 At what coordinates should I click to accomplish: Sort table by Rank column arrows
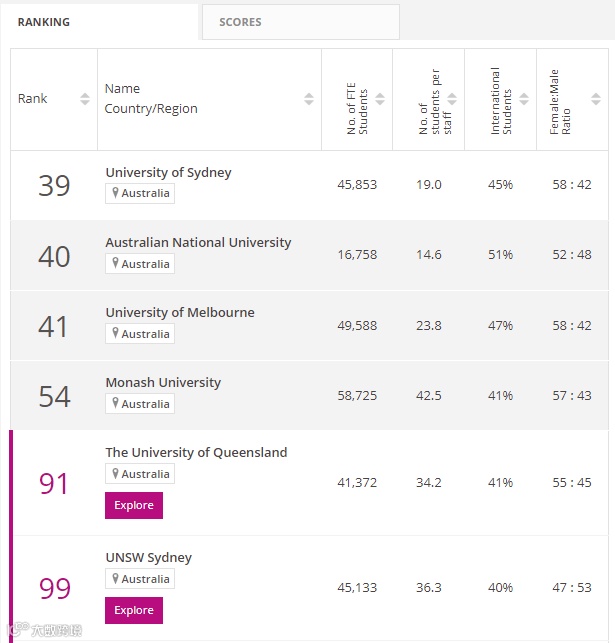tap(85, 99)
